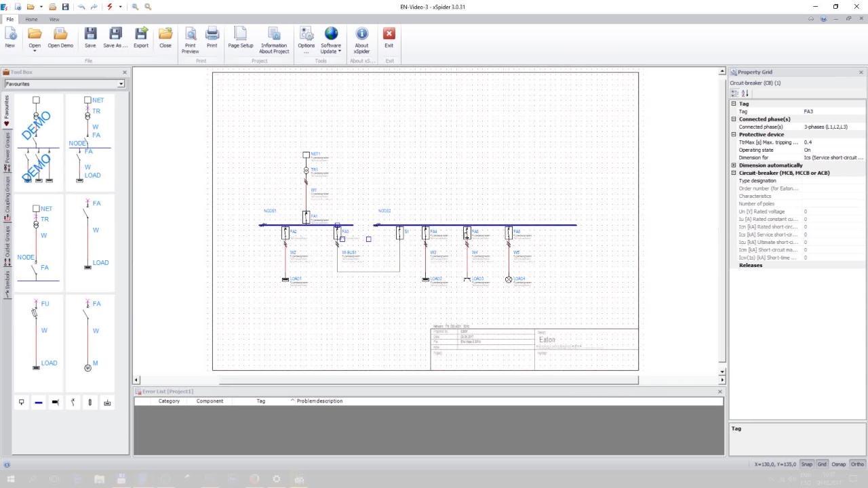Sort Property Grid alphabetically

(745, 94)
